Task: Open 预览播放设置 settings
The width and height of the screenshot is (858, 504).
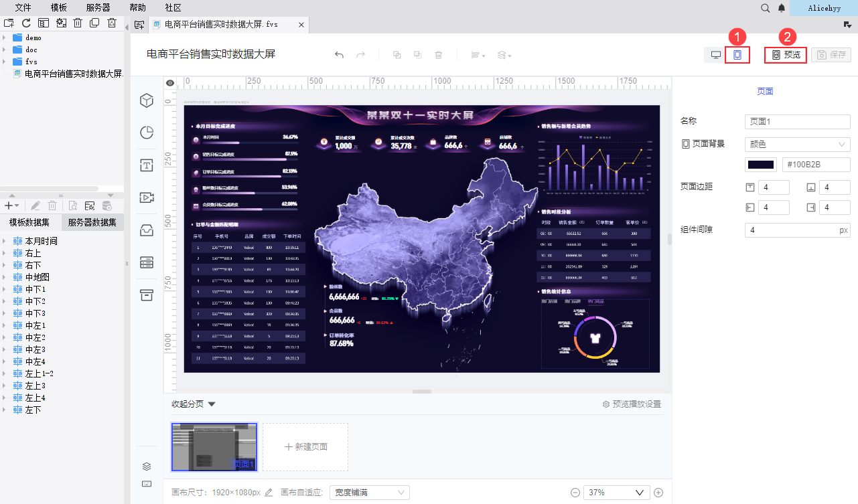Action: point(632,404)
